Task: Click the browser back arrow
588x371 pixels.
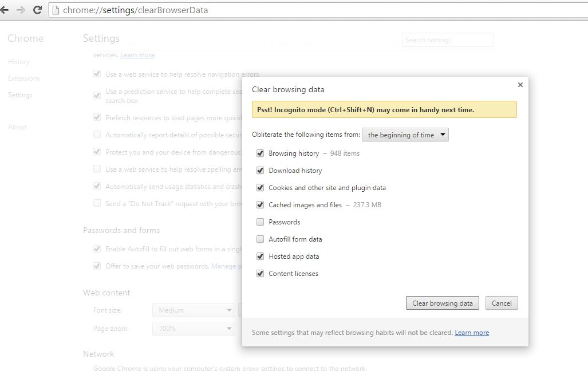Action: pos(5,10)
